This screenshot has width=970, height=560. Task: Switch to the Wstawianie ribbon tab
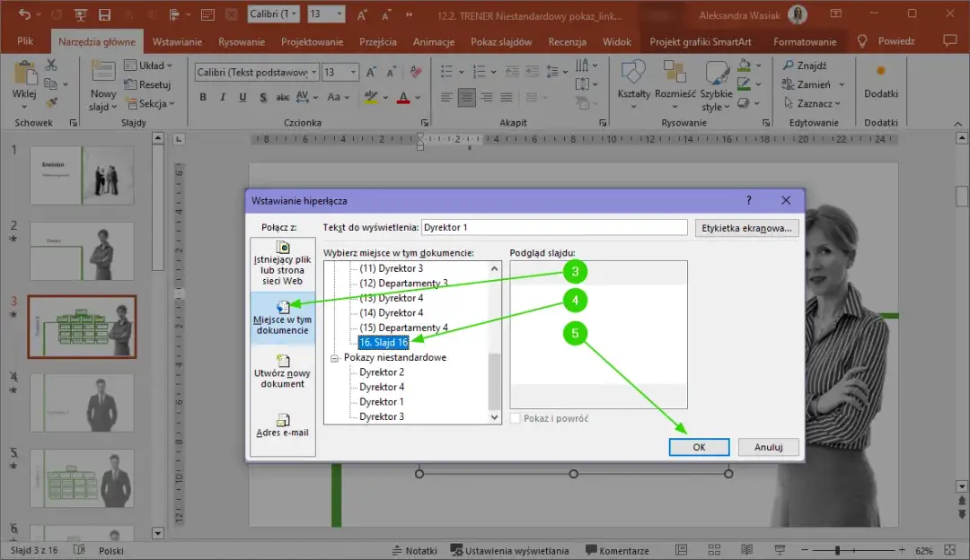click(x=177, y=41)
